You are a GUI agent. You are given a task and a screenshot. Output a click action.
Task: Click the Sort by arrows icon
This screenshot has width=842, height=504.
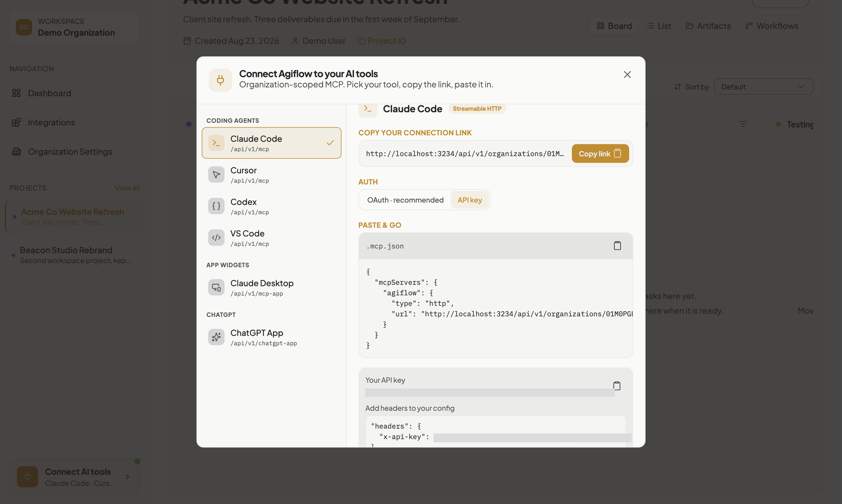coord(678,87)
